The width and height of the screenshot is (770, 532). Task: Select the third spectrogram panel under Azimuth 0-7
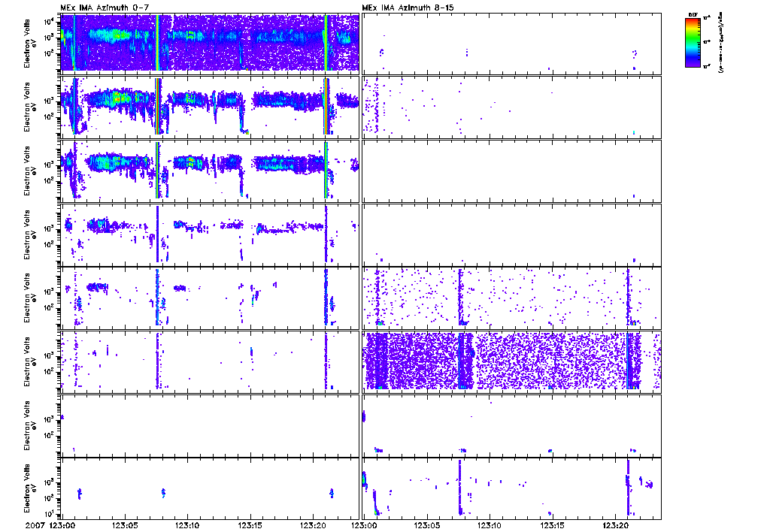[211, 170]
